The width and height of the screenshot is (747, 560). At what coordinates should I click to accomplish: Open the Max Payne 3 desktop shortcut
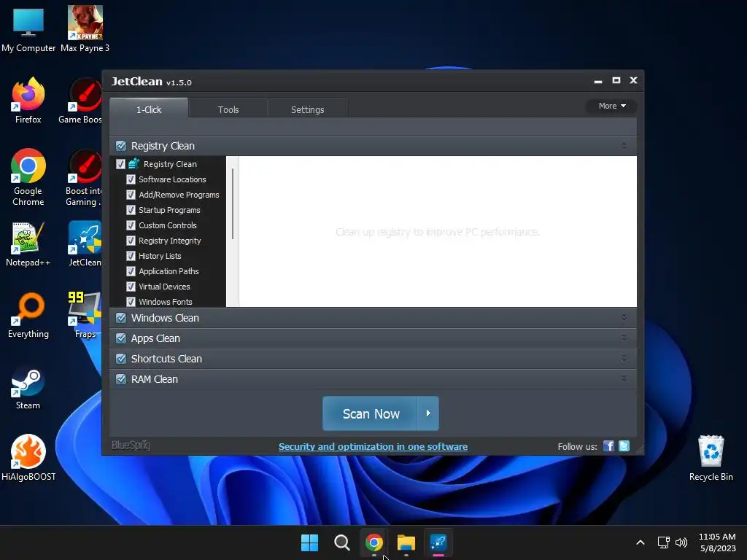tap(85, 29)
